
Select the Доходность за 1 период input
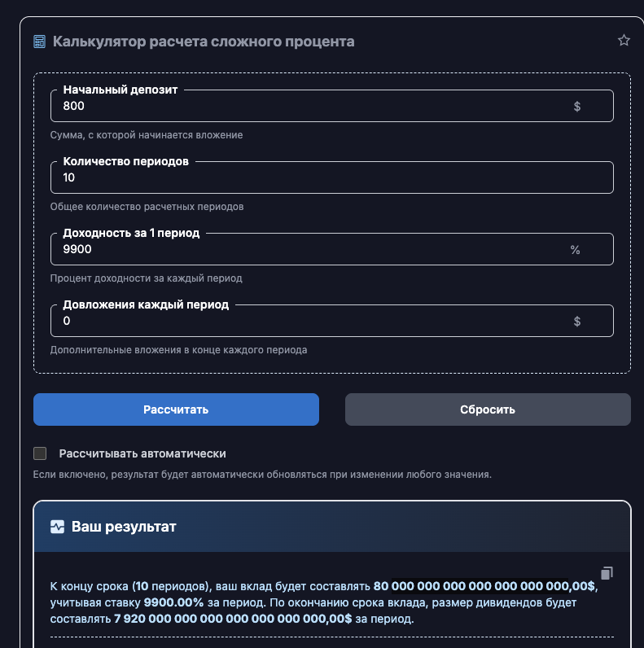(x=309, y=250)
